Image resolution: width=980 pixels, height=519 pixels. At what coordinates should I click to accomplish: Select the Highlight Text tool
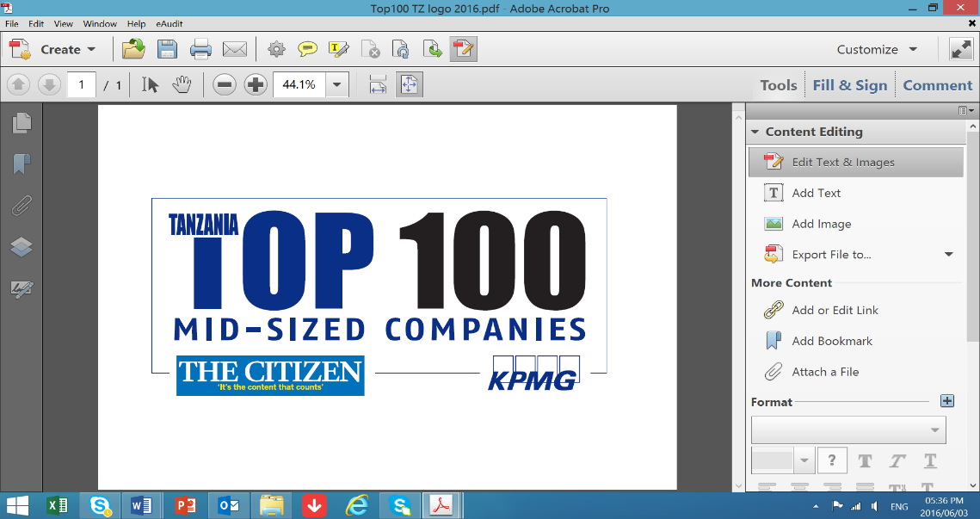[x=338, y=49]
